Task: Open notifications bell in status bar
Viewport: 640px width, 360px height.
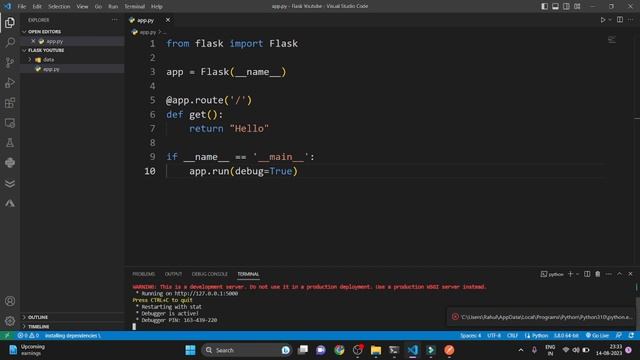Action: click(631, 336)
